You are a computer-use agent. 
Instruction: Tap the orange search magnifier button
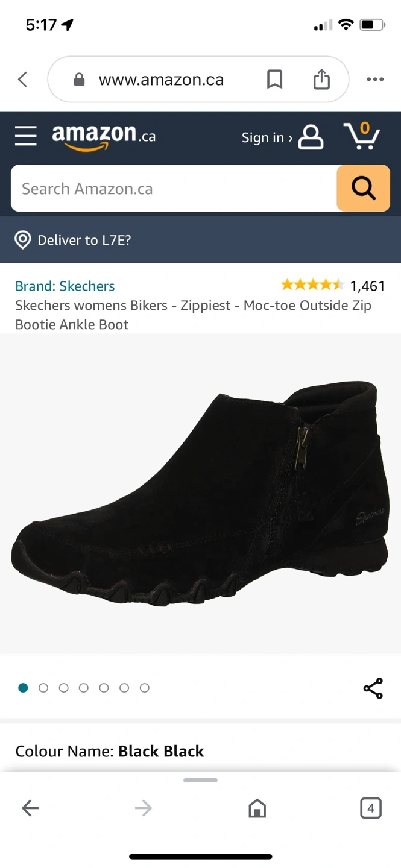coord(363,189)
